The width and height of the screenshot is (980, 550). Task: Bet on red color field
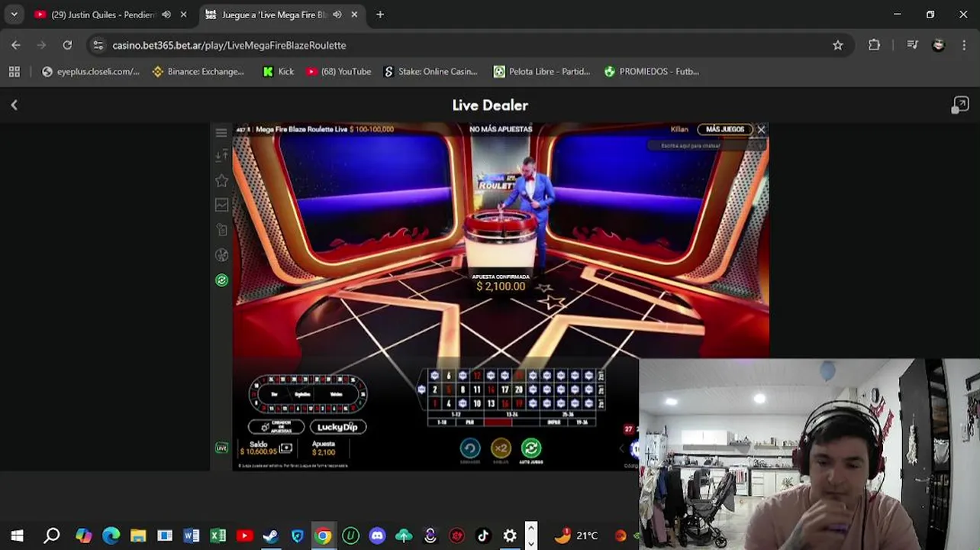tap(498, 422)
